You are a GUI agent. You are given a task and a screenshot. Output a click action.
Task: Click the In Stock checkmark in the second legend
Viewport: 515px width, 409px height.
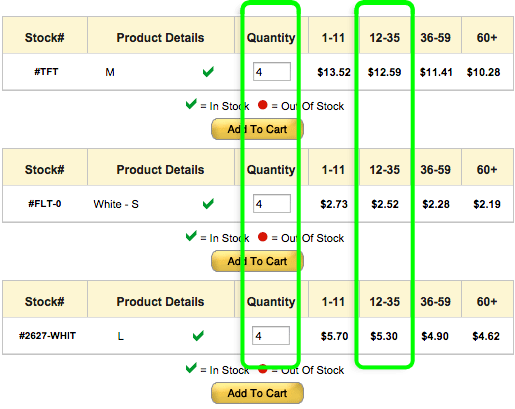click(x=191, y=236)
